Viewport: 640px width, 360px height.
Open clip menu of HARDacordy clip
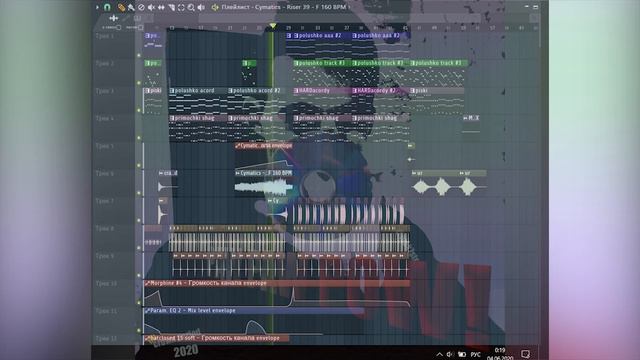pyautogui.click(x=296, y=91)
